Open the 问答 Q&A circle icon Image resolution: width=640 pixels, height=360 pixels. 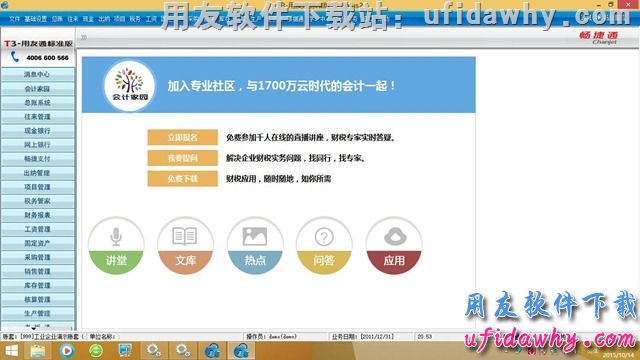(x=324, y=246)
